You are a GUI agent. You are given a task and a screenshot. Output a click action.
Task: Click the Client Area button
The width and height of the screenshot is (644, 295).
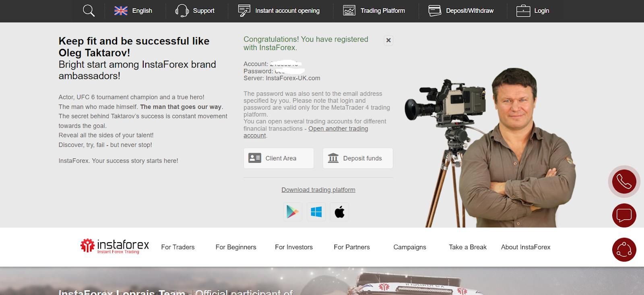[279, 158]
